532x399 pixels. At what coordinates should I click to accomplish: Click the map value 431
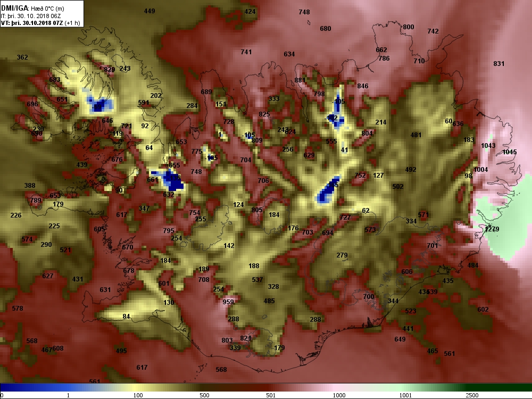tap(78, 279)
